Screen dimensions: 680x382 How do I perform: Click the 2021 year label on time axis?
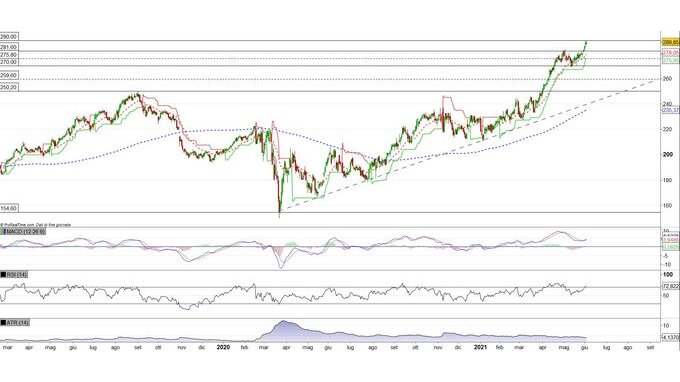pyautogui.click(x=480, y=347)
